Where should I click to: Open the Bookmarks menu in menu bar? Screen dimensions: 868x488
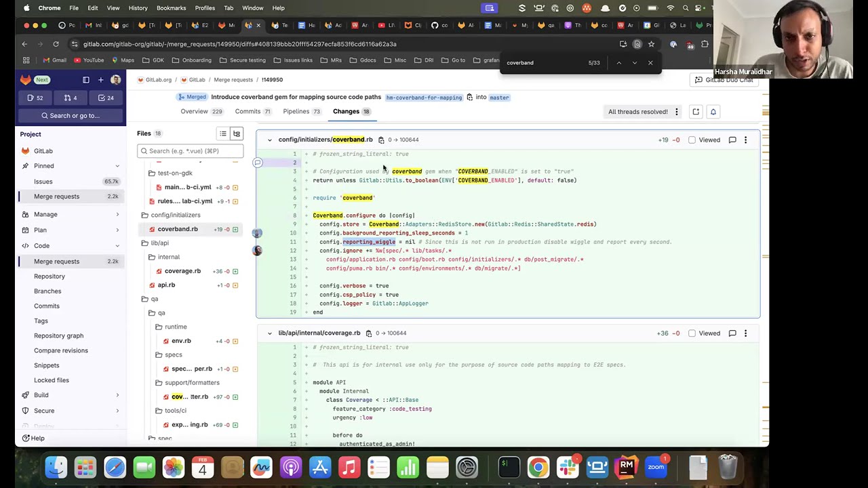171,8
